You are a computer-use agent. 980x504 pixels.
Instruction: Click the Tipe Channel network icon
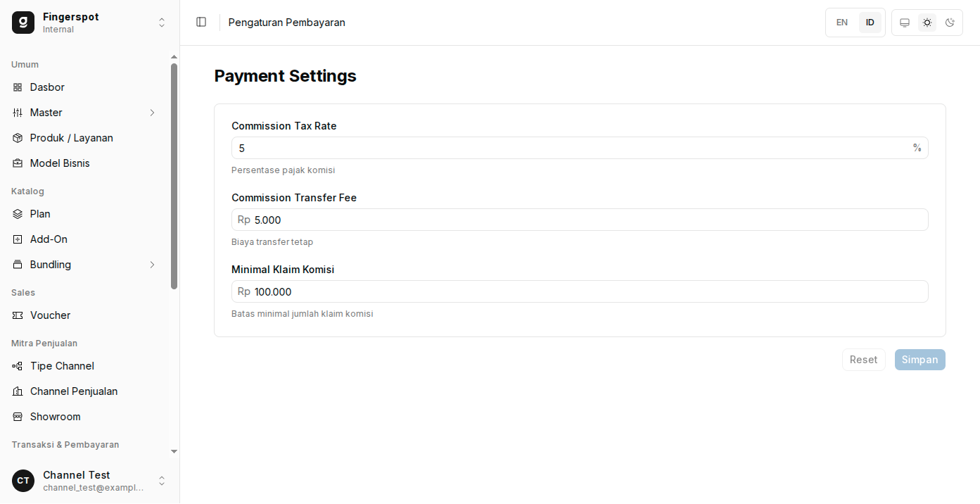pyautogui.click(x=18, y=366)
